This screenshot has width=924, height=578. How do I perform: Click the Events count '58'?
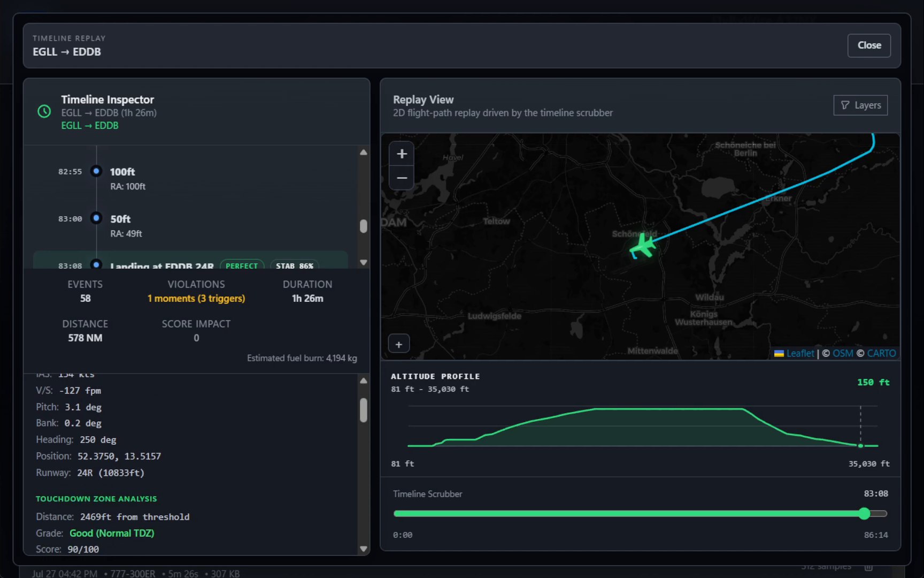[x=86, y=298]
